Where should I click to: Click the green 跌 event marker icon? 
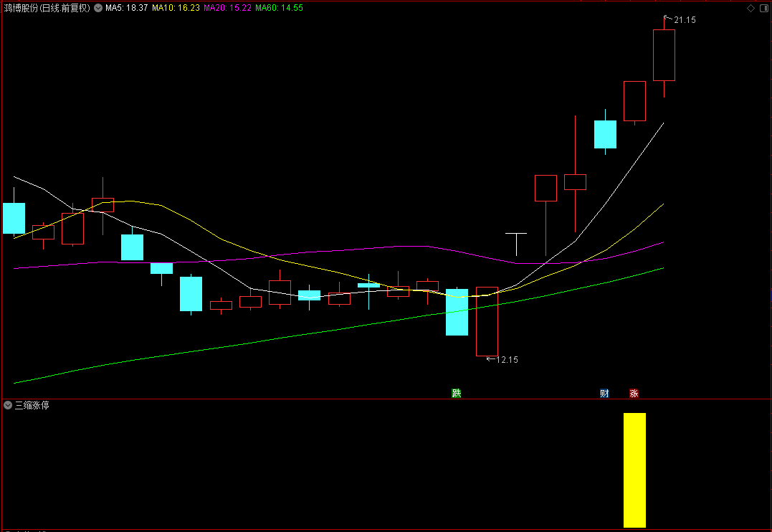(x=457, y=393)
